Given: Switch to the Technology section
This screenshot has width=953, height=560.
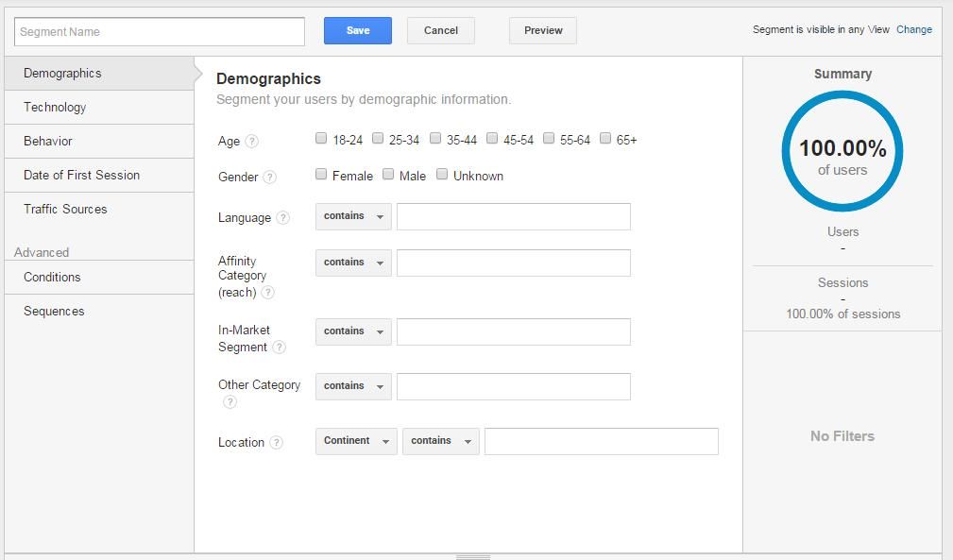Looking at the screenshot, I should coord(55,107).
